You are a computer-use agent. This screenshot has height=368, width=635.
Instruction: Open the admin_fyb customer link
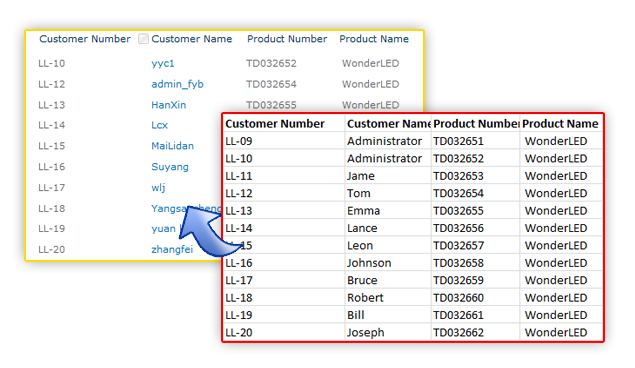click(177, 84)
